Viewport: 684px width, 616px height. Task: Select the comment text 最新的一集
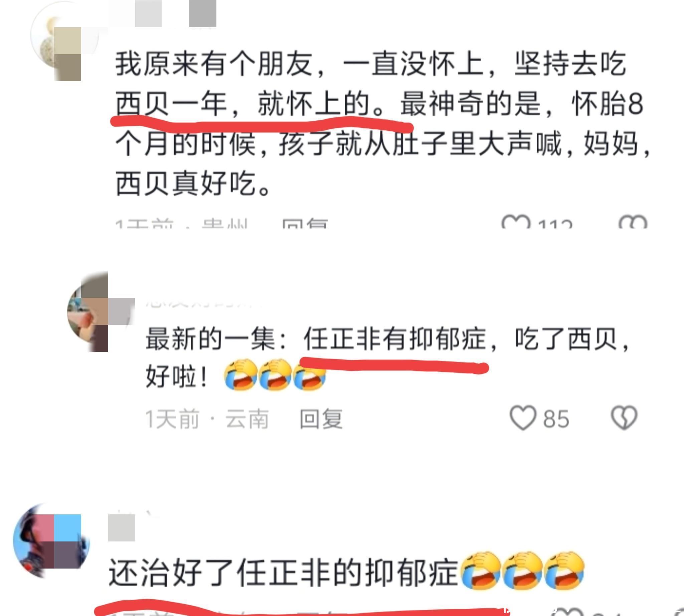tap(211, 339)
